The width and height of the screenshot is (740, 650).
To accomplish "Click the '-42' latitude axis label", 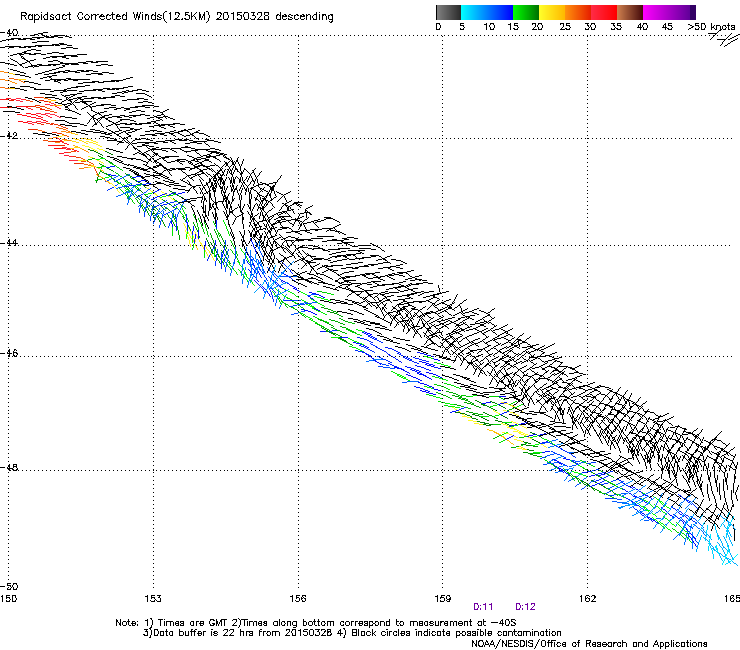I will point(9,136).
